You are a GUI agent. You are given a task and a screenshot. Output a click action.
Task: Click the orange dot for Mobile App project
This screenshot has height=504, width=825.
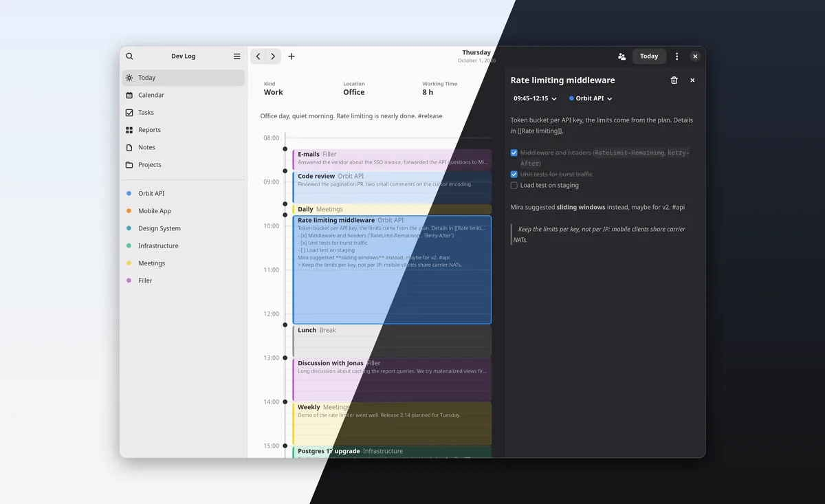coord(129,211)
